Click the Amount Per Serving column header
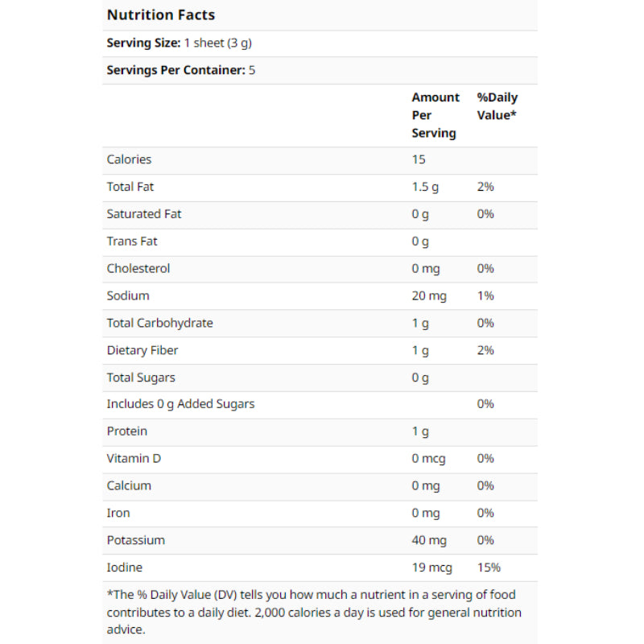Viewport: 644px width, 644px height. pos(436,115)
